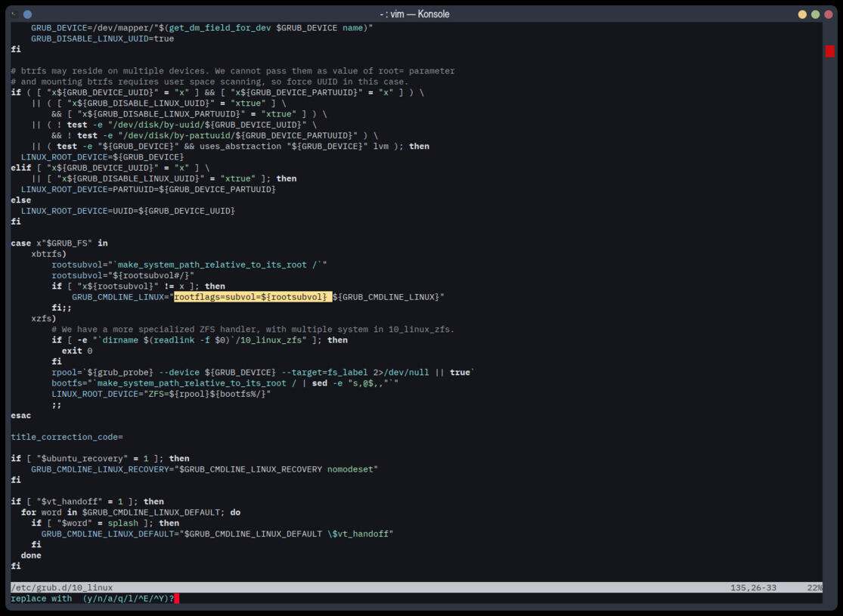This screenshot has width=843, height=616.
Task: Click the blue pin button in title bar
Action: click(x=27, y=14)
